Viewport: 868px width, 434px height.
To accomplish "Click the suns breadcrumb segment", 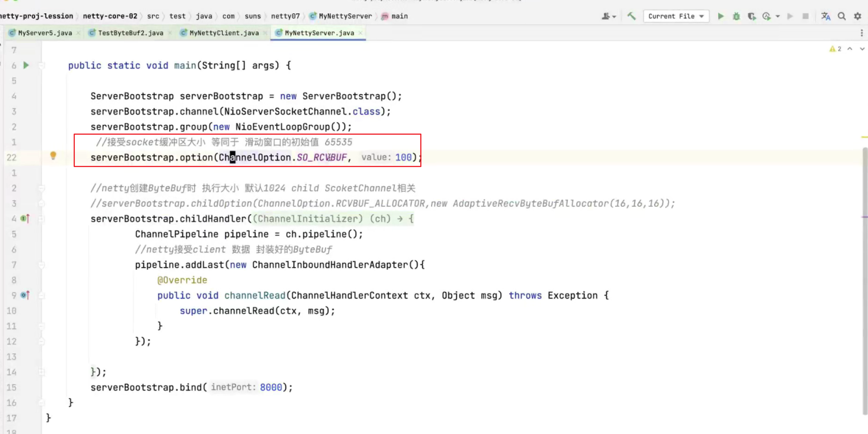I will [253, 16].
